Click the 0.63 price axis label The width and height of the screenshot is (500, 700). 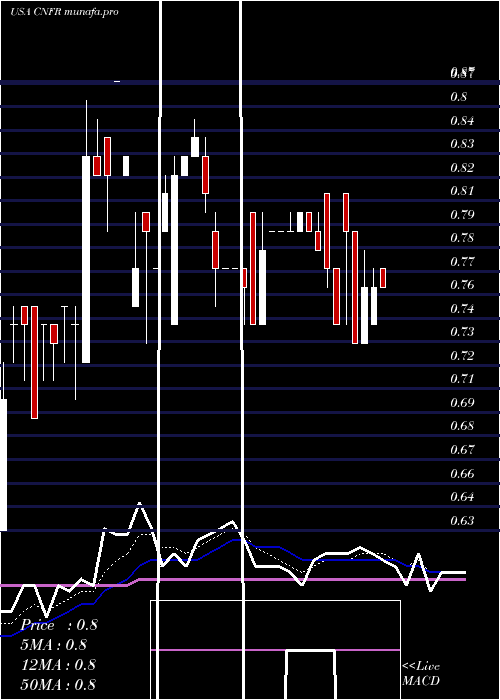click(462, 521)
